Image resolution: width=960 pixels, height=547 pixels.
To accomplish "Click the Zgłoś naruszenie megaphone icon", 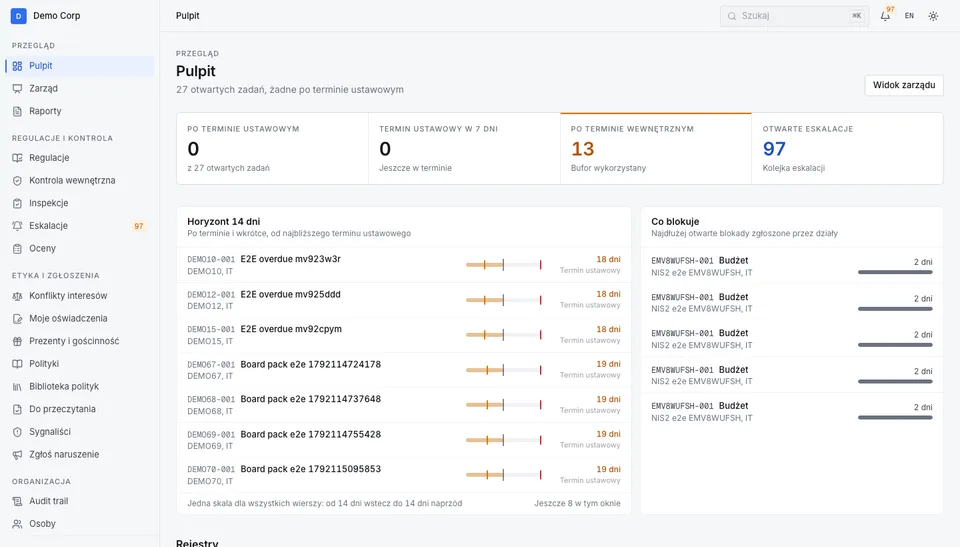I will 17,455.
